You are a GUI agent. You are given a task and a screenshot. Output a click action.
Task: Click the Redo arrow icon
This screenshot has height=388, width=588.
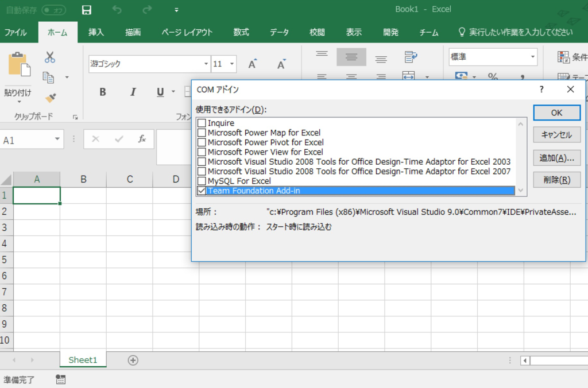pos(147,10)
